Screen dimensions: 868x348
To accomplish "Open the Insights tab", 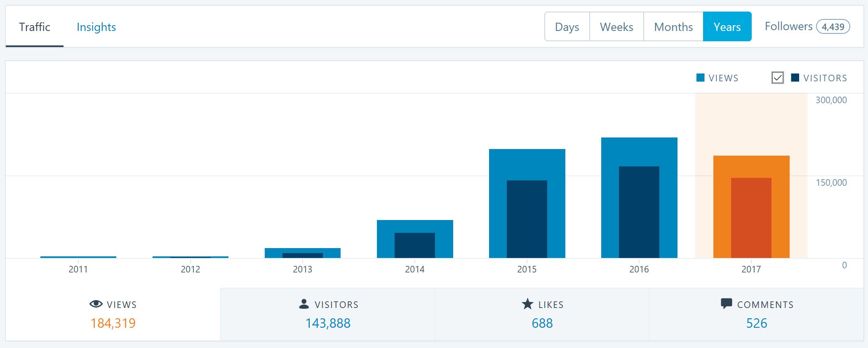I will (x=96, y=27).
